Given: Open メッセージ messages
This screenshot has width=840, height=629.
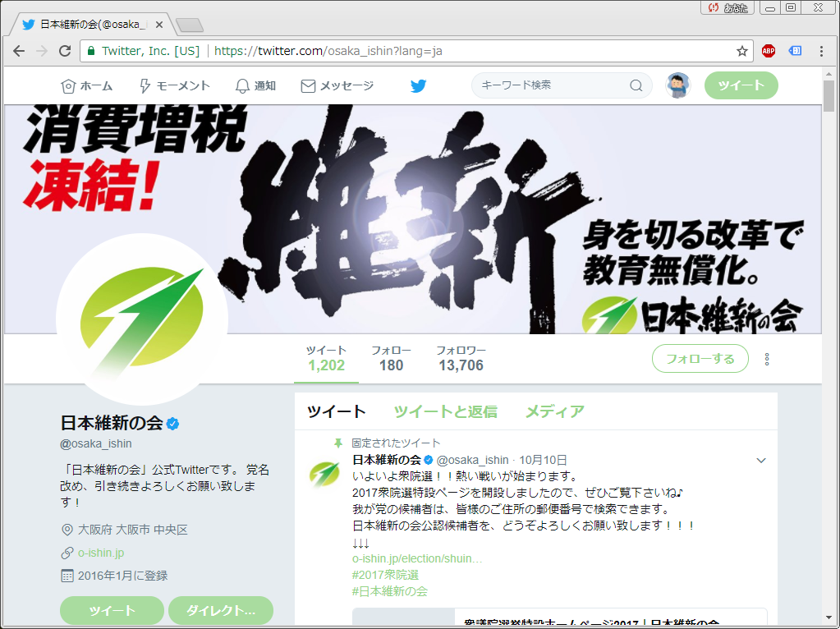Looking at the screenshot, I should pos(337,85).
